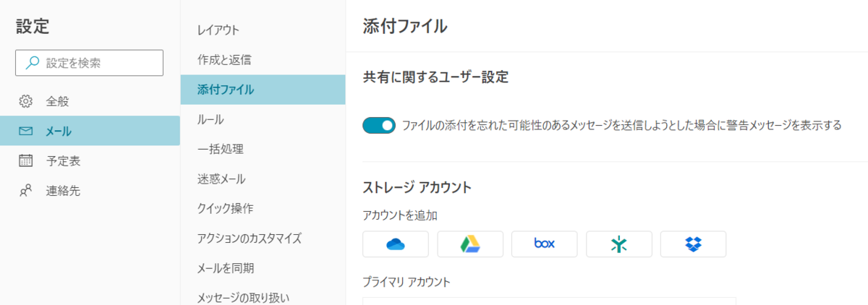This screenshot has width=868, height=305.
Task: Open 連絡先 contacts settings
Action: (x=90, y=191)
